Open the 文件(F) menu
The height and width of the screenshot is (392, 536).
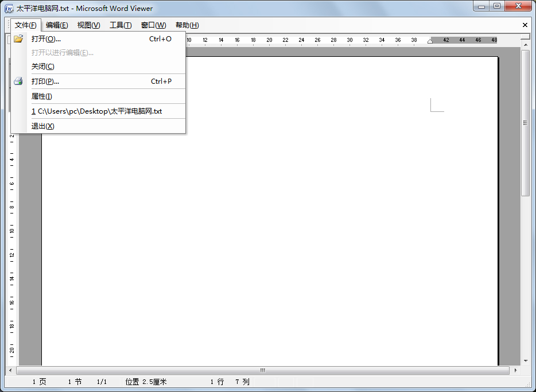(26, 25)
